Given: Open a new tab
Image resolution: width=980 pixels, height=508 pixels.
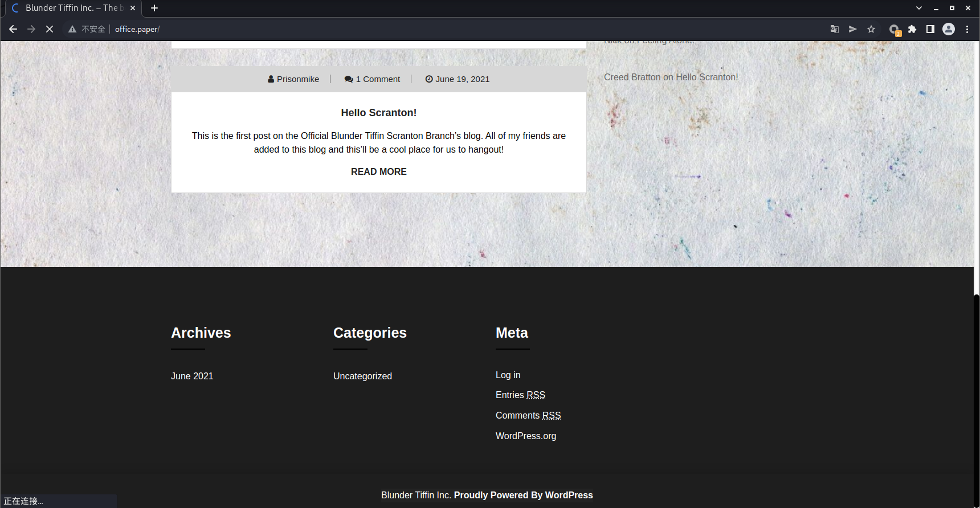Looking at the screenshot, I should [x=154, y=8].
